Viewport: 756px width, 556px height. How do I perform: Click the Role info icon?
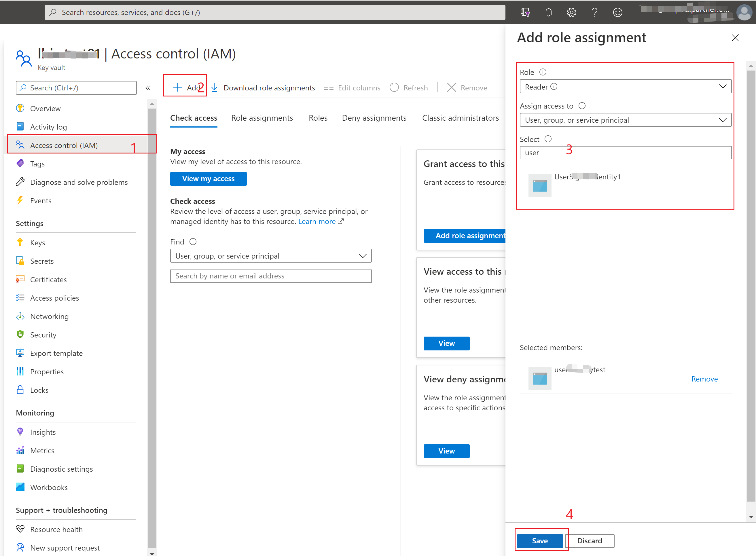click(x=543, y=72)
